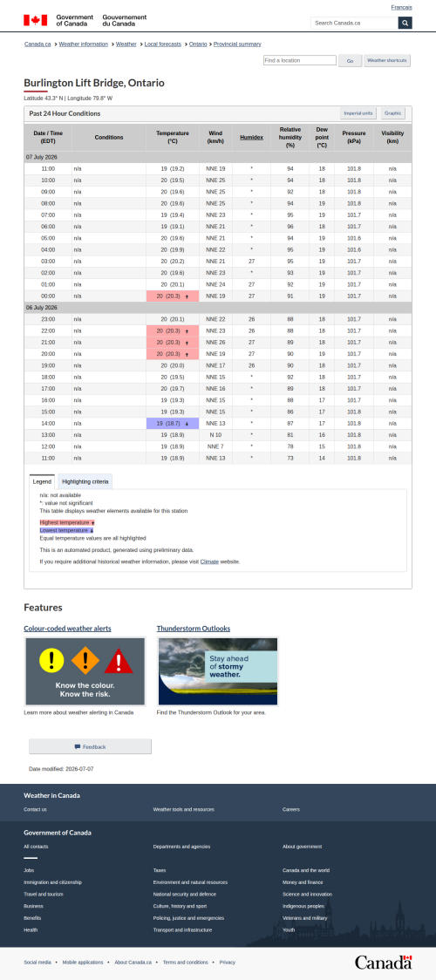Open Canada and the world link

point(306,870)
